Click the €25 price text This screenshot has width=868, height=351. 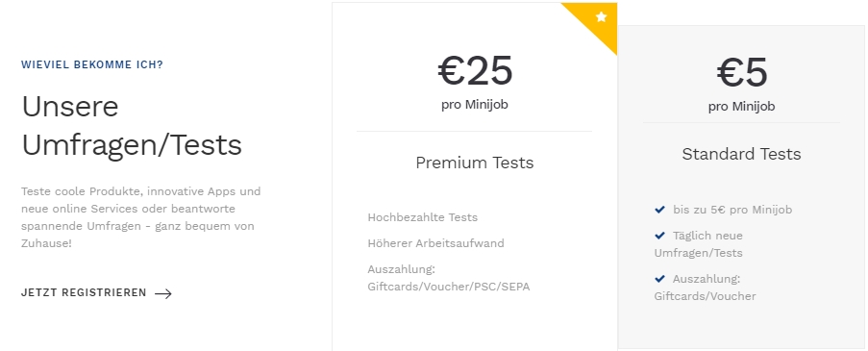point(475,70)
